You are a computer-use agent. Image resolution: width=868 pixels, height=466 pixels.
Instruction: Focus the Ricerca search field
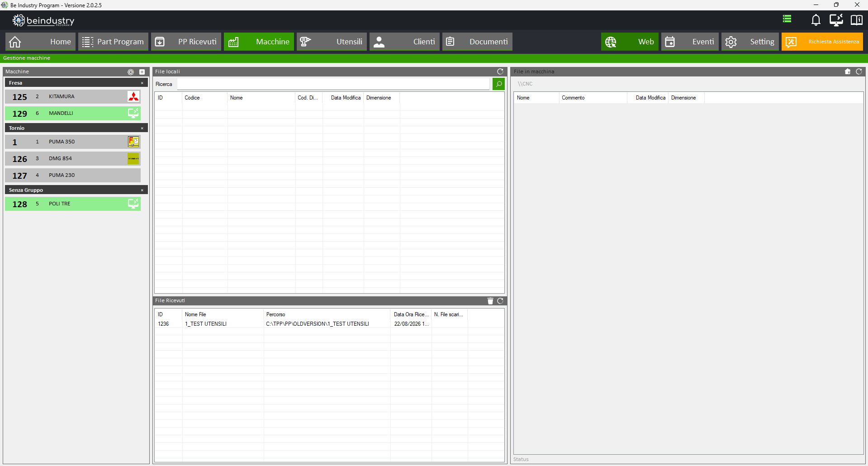tap(333, 84)
